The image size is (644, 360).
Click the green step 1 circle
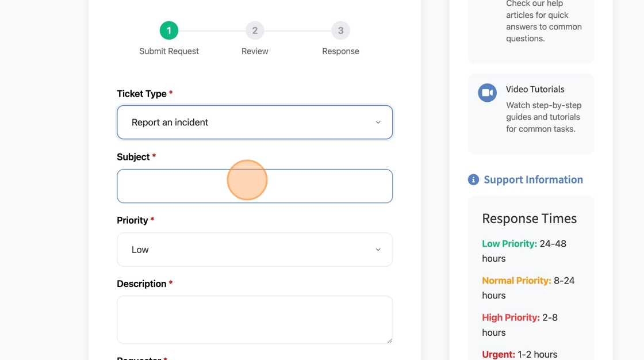pos(169,30)
